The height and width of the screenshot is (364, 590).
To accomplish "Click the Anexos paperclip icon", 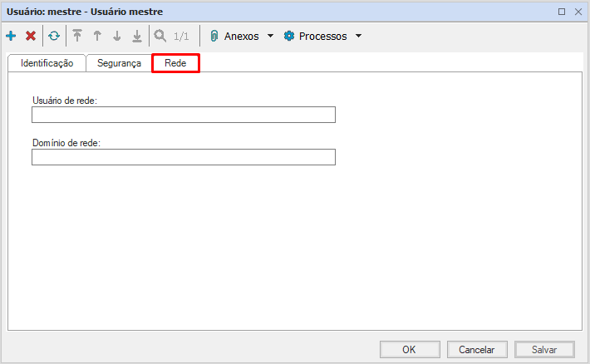I will 214,36.
